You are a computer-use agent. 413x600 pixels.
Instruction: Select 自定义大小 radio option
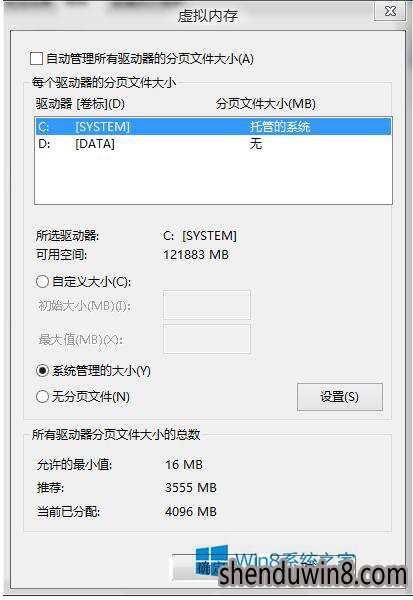(42, 282)
